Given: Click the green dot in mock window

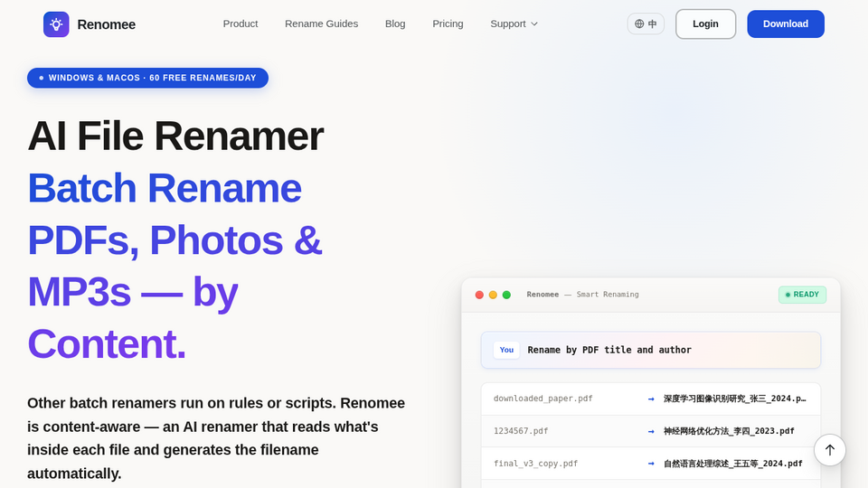Looking at the screenshot, I should 506,295.
